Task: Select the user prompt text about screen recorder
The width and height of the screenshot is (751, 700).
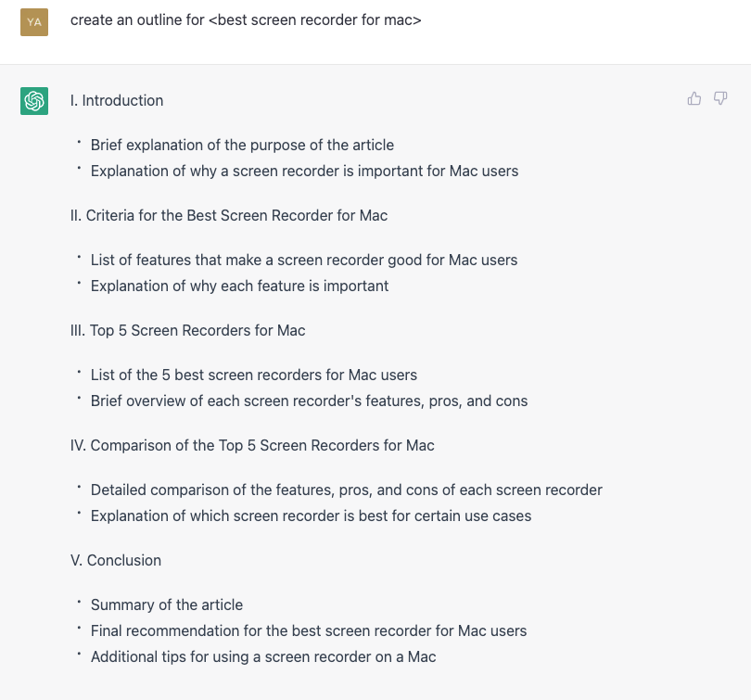Action: pyautogui.click(x=246, y=20)
